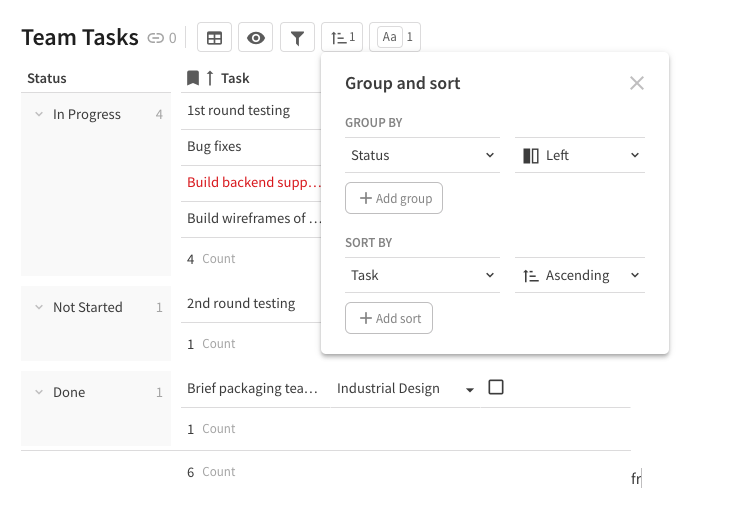
Task: Collapse the Not Started group
Action: [39, 308]
